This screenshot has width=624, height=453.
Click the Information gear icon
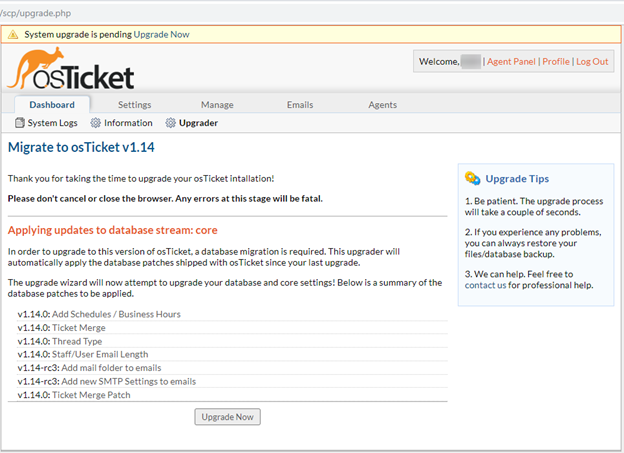[96, 123]
